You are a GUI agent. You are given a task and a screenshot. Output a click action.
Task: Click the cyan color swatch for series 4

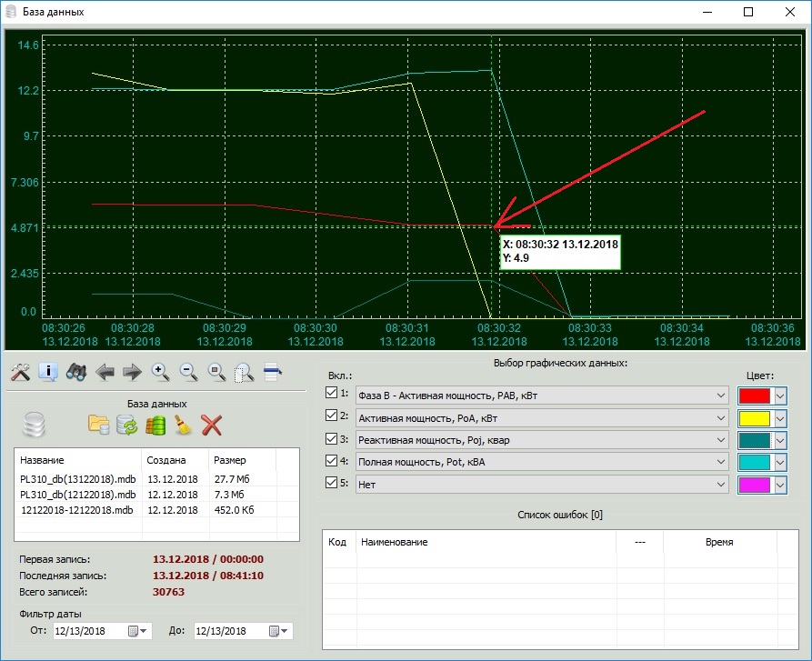[x=755, y=462]
